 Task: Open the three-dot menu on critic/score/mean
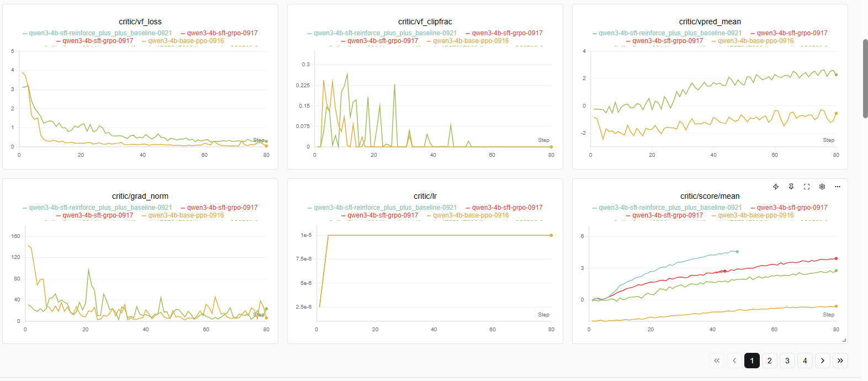(x=838, y=187)
